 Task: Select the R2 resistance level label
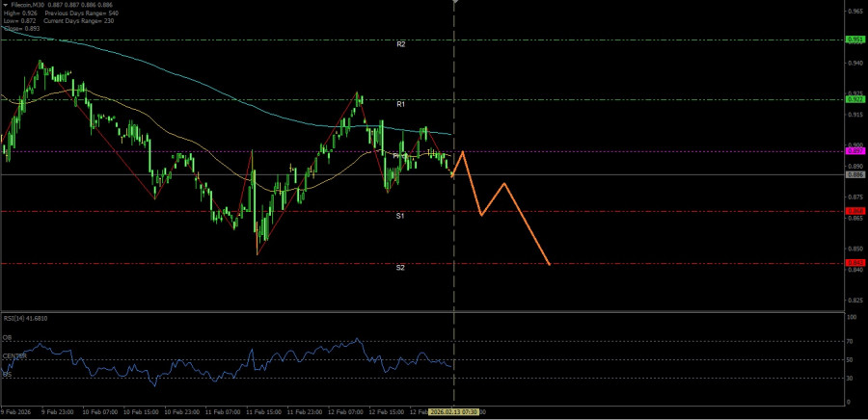click(x=400, y=45)
